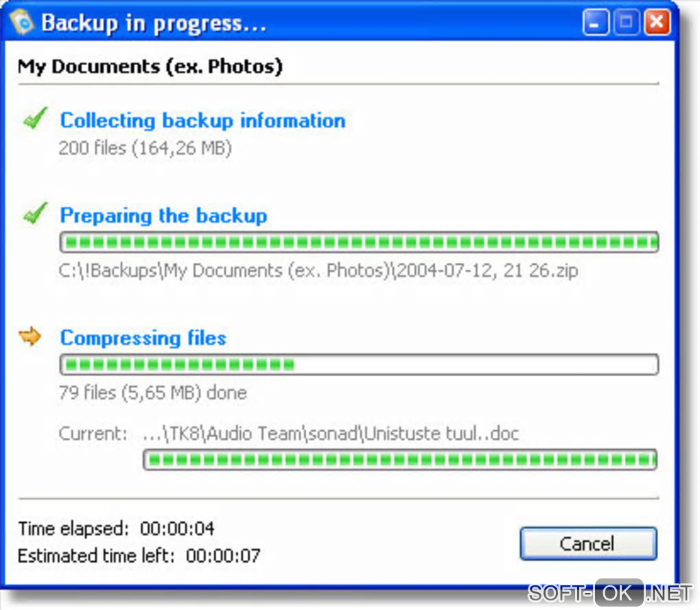The height and width of the screenshot is (610, 700).
Task: Click the Compressing files progress bar
Action: pyautogui.click(x=359, y=364)
